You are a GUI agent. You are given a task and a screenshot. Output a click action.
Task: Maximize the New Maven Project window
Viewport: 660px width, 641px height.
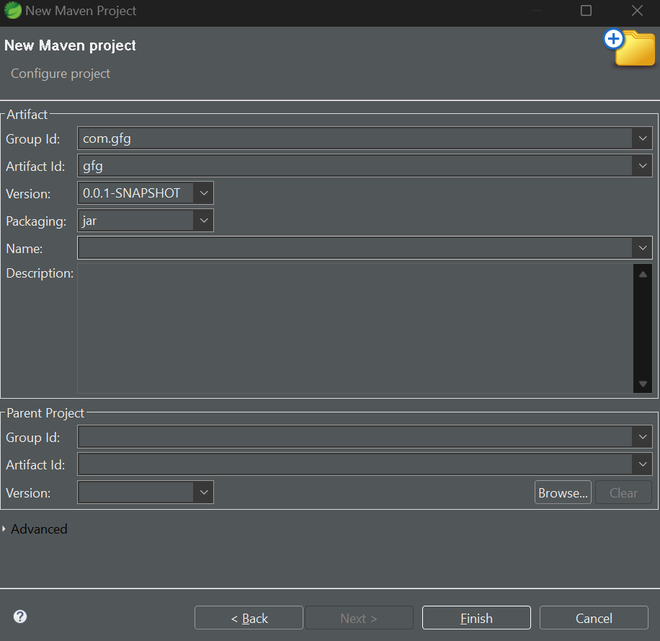586,11
